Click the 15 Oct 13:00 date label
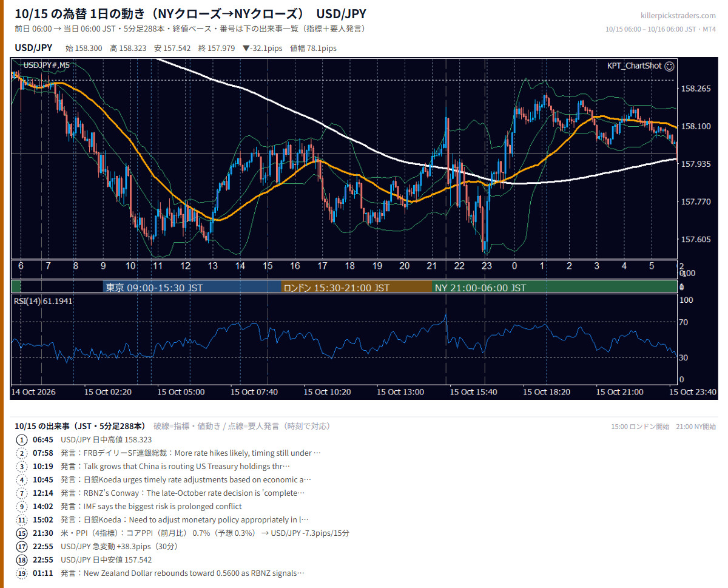The width and height of the screenshot is (728, 588). pos(400,392)
